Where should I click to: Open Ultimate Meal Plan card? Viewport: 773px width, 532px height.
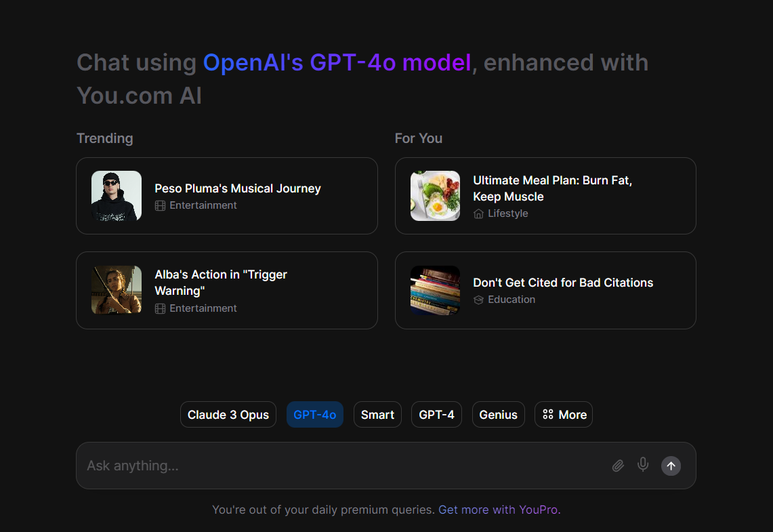click(x=545, y=196)
